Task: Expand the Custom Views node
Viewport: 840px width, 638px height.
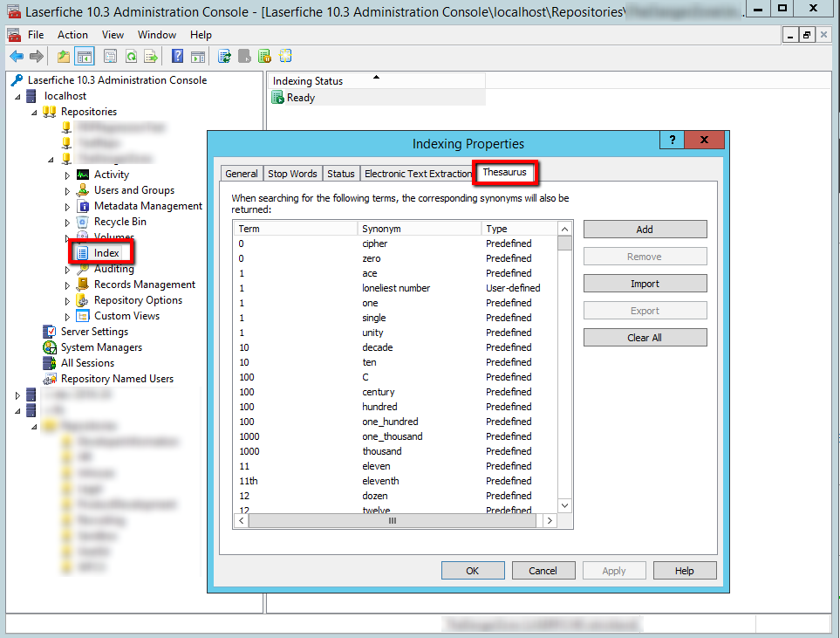Action: [x=67, y=317]
